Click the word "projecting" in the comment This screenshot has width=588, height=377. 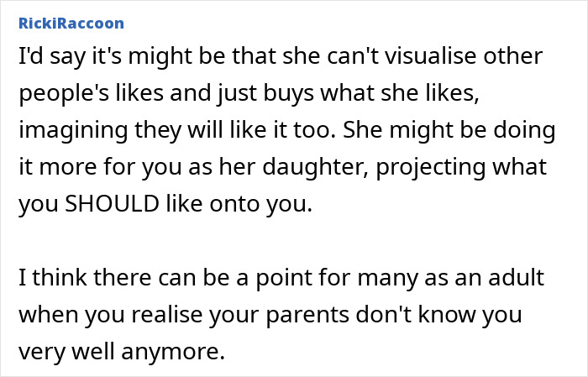tap(420, 166)
